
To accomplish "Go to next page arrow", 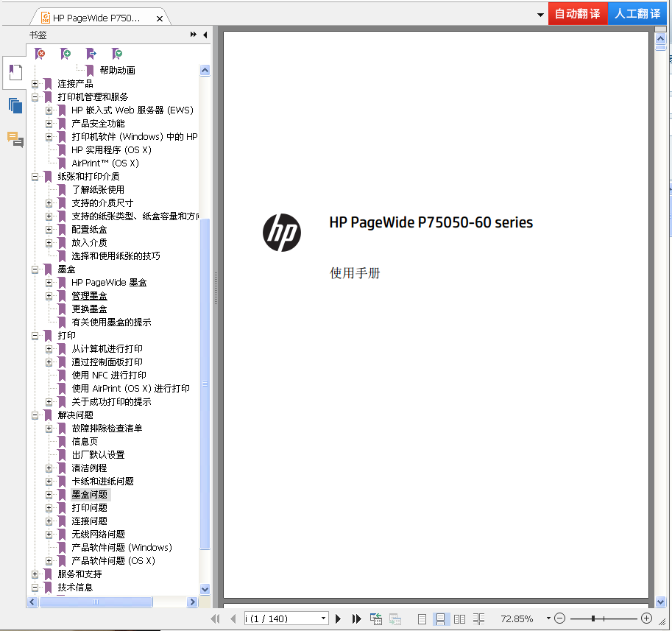I will [x=338, y=618].
